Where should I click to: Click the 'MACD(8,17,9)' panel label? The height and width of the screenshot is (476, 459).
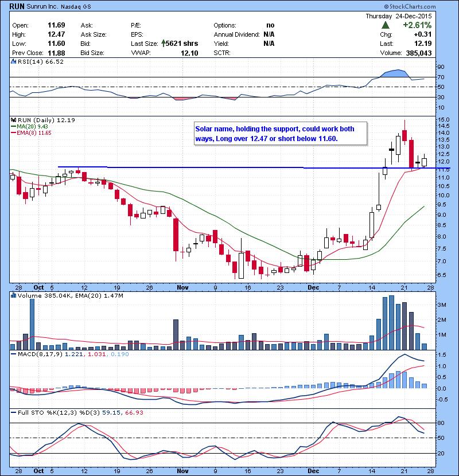(x=40, y=354)
